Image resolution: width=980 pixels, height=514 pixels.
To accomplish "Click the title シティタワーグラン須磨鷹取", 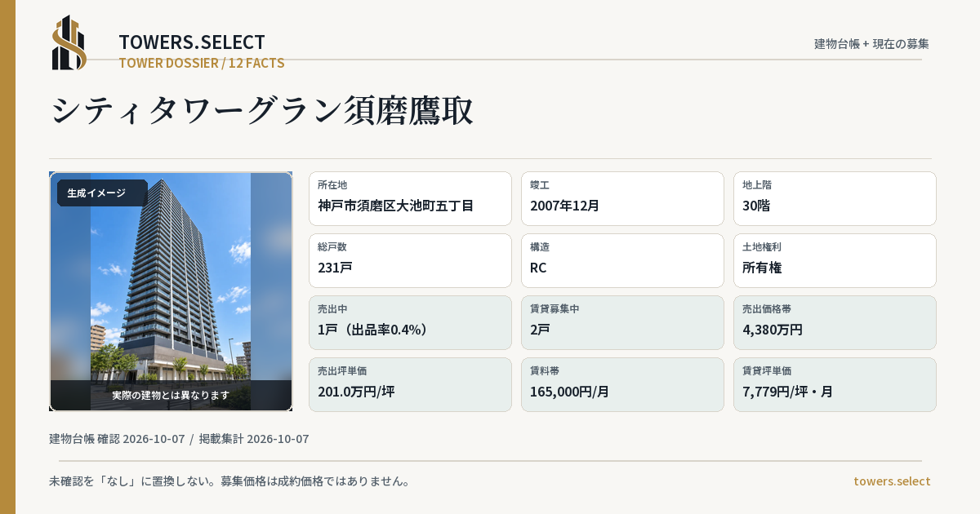I will tap(262, 111).
